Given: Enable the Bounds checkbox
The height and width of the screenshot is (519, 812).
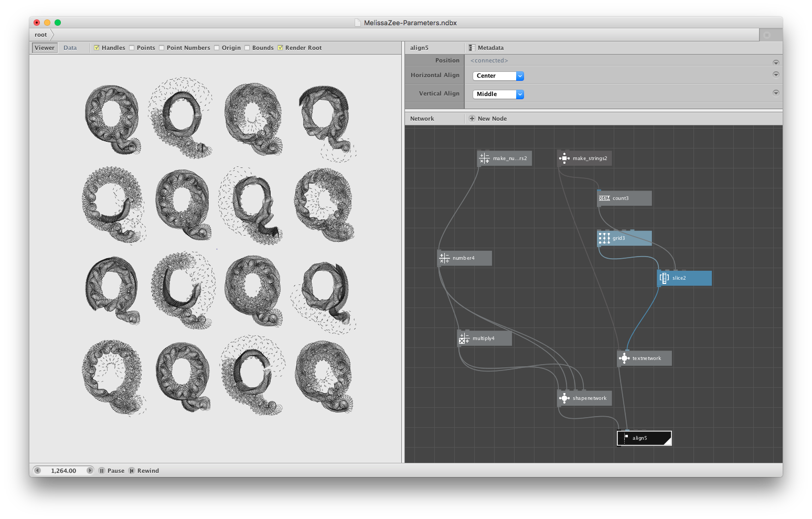Looking at the screenshot, I should point(247,48).
